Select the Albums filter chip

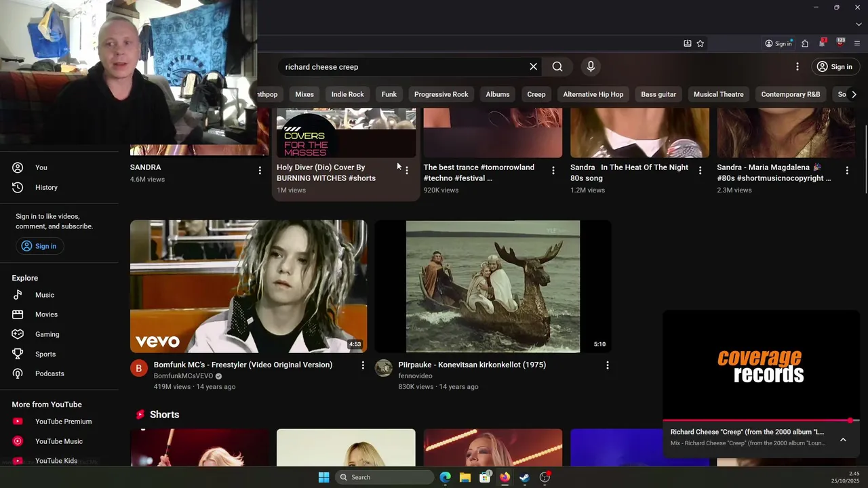(498, 94)
